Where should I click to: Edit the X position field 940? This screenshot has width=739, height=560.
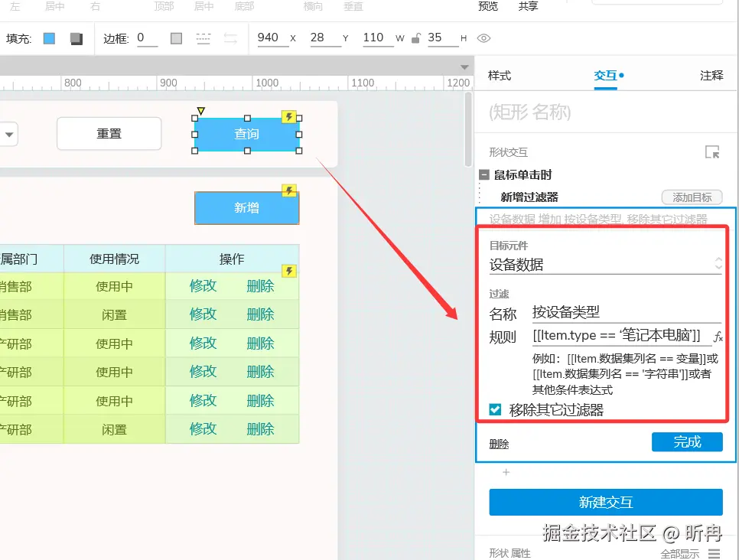pyautogui.click(x=272, y=37)
